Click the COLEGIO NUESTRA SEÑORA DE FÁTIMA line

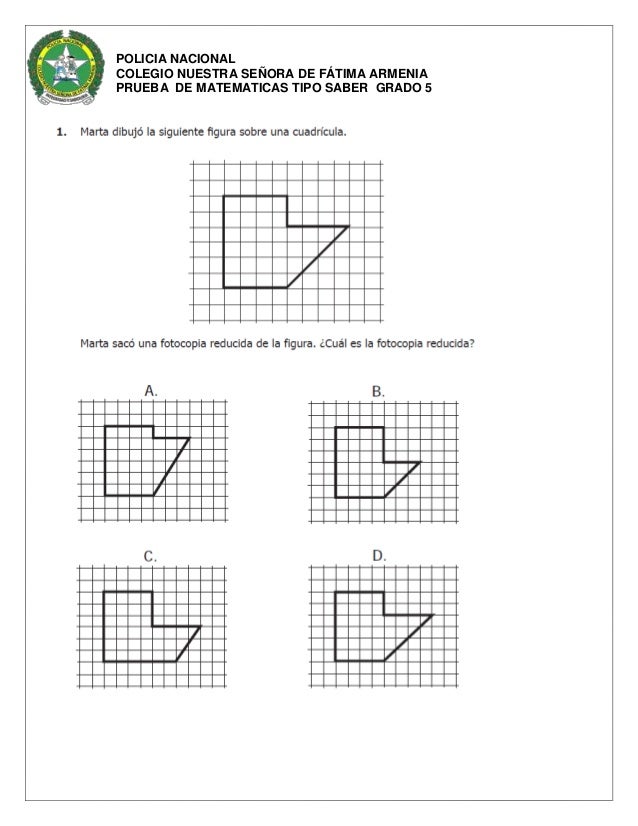tap(272, 73)
